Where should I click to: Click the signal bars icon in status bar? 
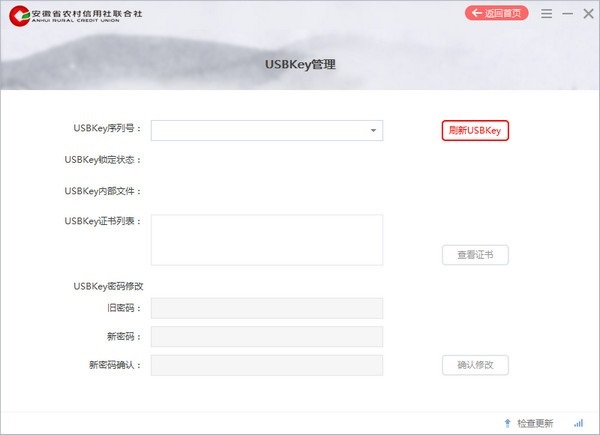point(578,423)
